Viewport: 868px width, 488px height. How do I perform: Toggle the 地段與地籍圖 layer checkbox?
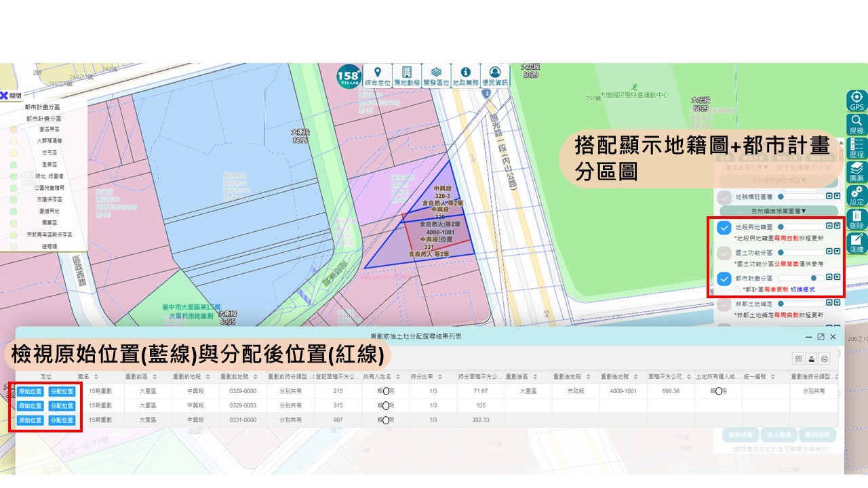tap(724, 227)
